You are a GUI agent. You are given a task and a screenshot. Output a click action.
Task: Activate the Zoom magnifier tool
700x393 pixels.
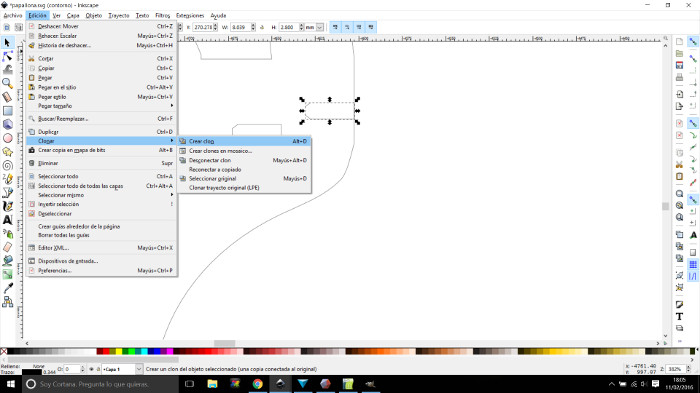click(7, 83)
